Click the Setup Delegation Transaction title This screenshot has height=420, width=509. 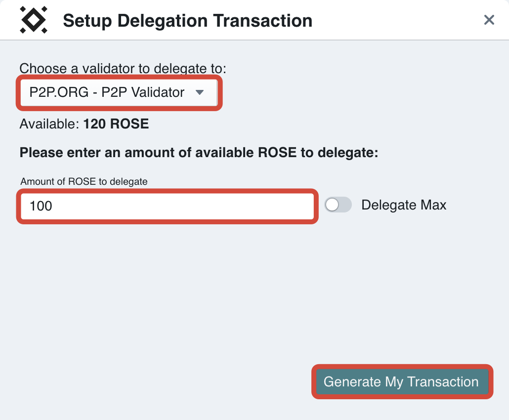(x=187, y=21)
